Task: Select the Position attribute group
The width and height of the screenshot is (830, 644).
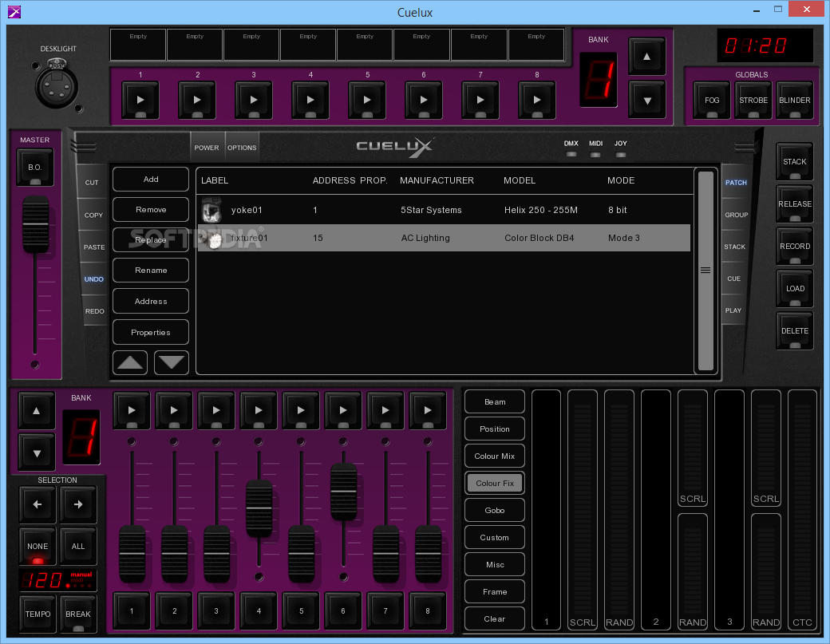Action: click(x=495, y=429)
